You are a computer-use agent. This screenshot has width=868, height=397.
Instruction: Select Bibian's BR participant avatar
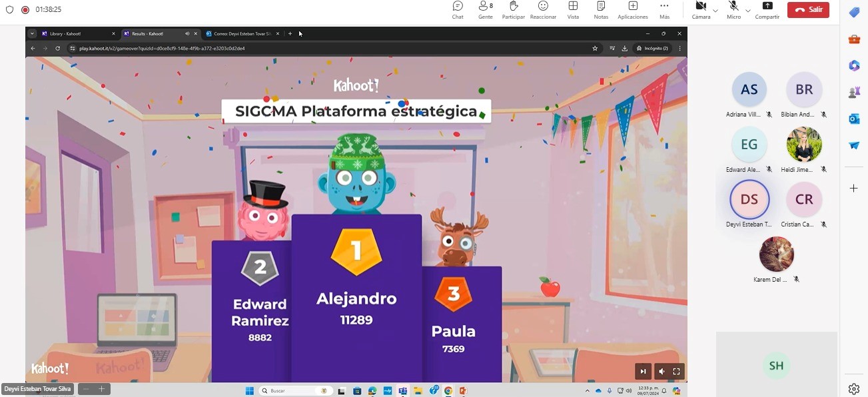pos(804,89)
